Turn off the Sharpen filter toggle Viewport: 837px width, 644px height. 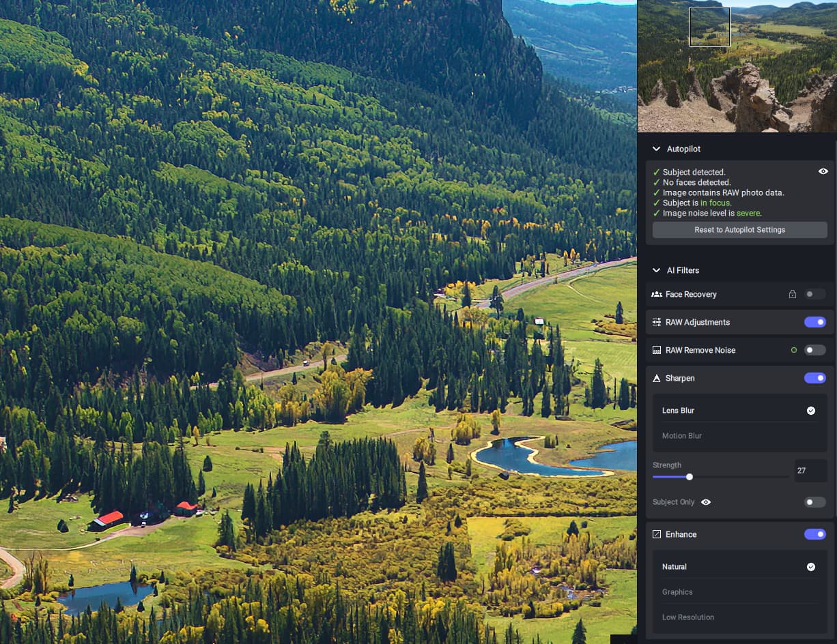814,378
